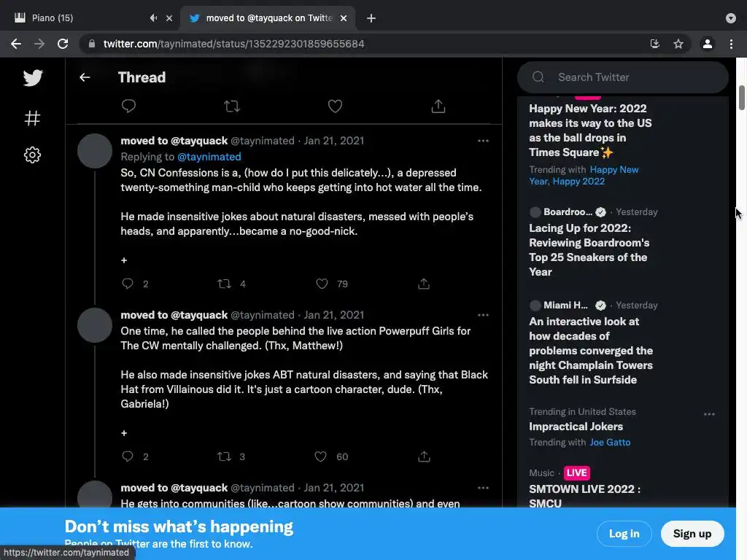Retweet the top tweet
The height and width of the screenshot is (560, 747).
click(x=232, y=106)
